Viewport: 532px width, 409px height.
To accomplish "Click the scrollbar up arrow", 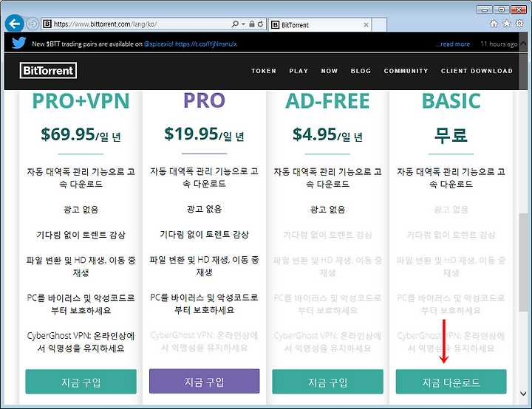I will coord(523,44).
